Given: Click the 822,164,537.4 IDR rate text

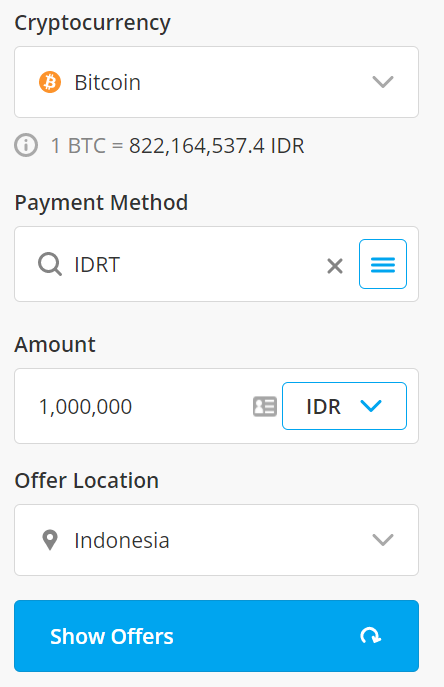Looking at the screenshot, I should tap(217, 146).
